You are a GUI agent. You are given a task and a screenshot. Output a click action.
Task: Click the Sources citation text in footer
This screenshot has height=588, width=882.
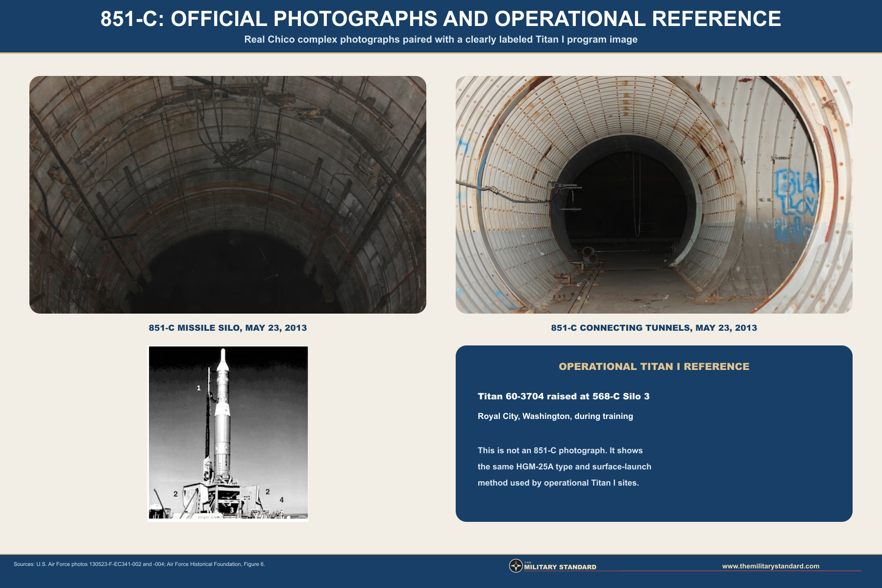[139, 564]
